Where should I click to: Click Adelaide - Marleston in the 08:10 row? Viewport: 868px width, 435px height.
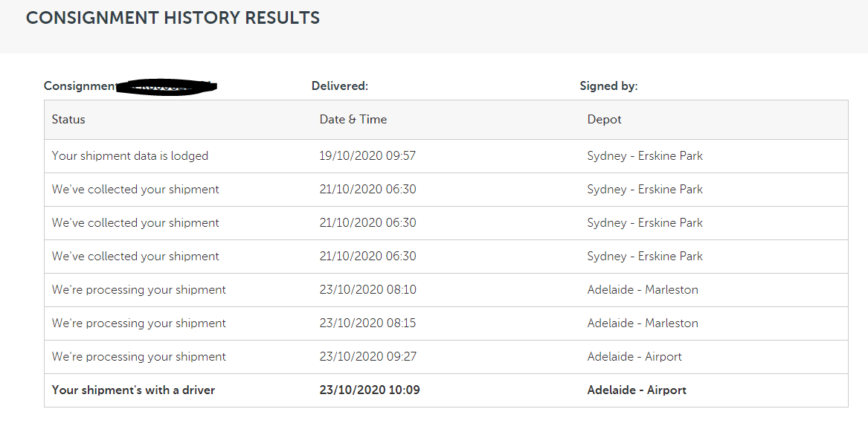click(643, 290)
